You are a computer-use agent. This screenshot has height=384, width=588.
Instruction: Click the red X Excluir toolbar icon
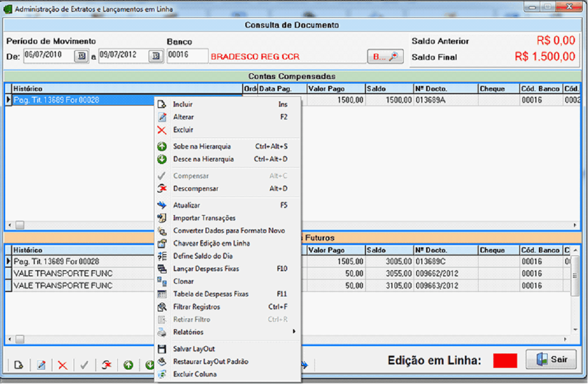[x=63, y=365]
